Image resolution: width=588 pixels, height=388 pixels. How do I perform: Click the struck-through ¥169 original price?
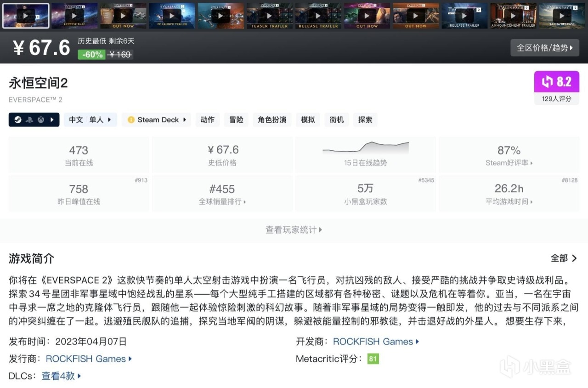120,55
